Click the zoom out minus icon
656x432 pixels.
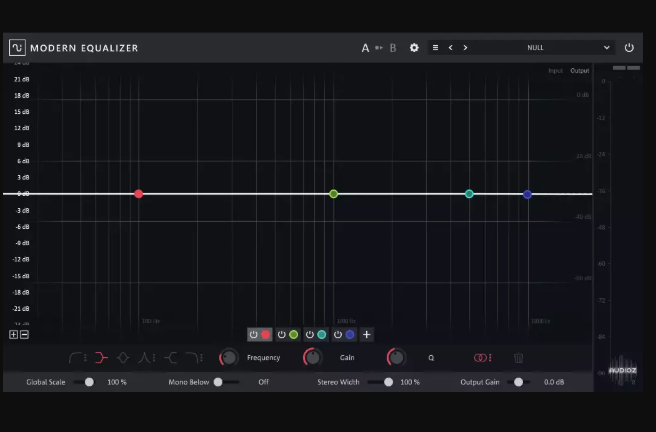tap(24, 334)
